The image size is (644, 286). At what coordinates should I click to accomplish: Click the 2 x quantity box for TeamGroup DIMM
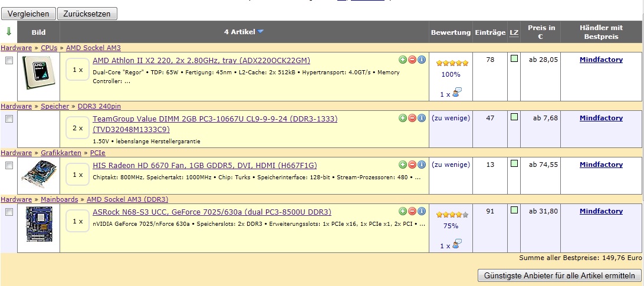pos(78,128)
